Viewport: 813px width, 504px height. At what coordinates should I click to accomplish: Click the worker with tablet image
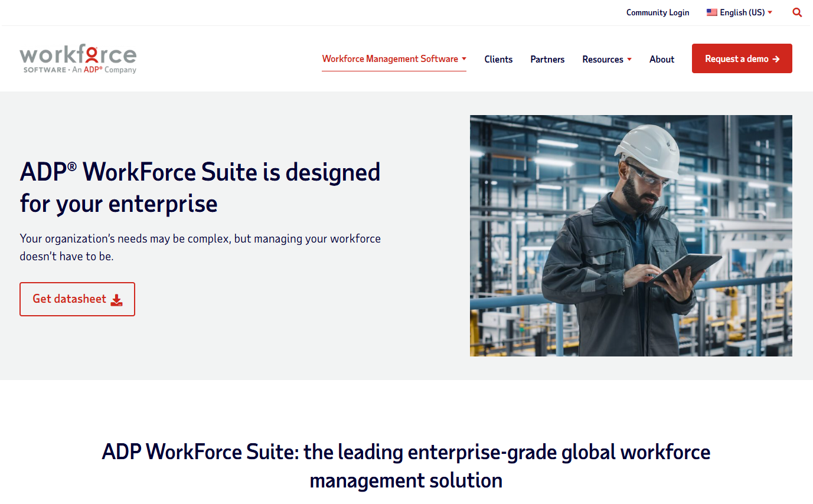pyautogui.click(x=631, y=235)
